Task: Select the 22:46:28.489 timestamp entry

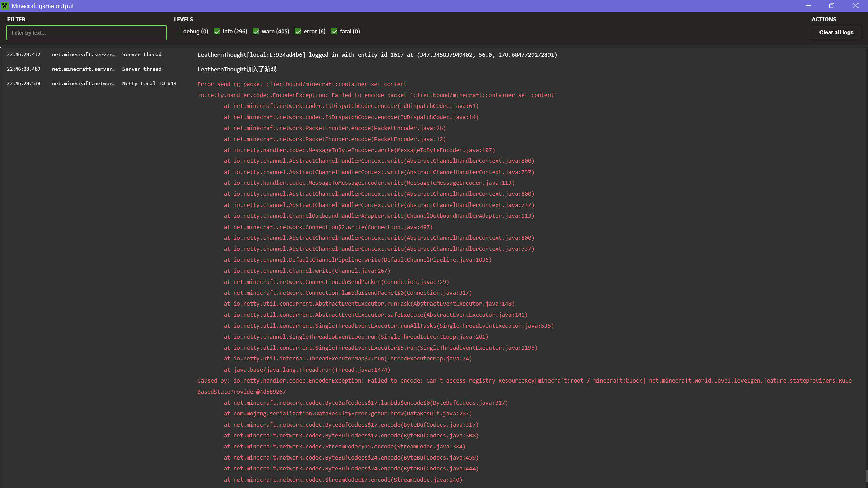Action: pyautogui.click(x=24, y=69)
